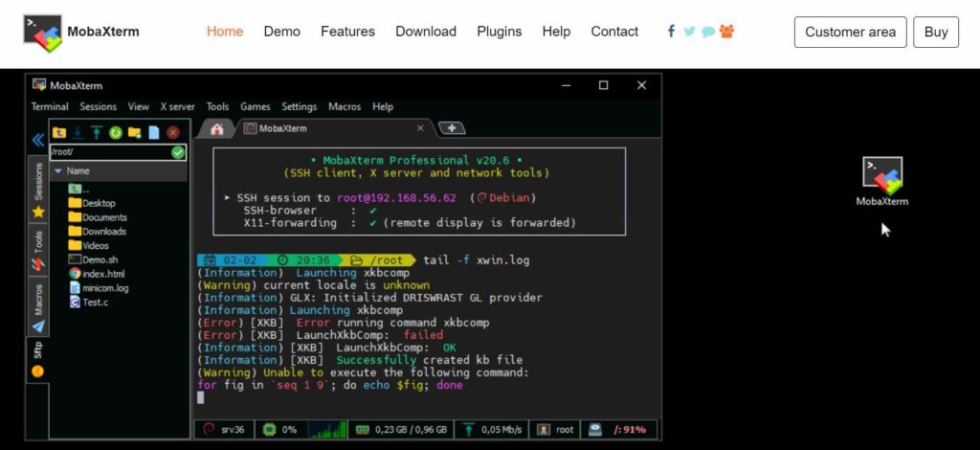Open the Tools sidebar tab

[x=38, y=249]
